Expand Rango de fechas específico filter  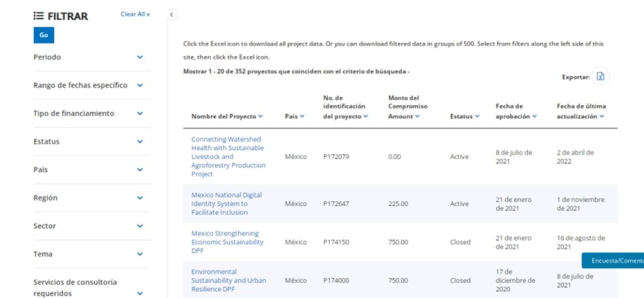140,86
